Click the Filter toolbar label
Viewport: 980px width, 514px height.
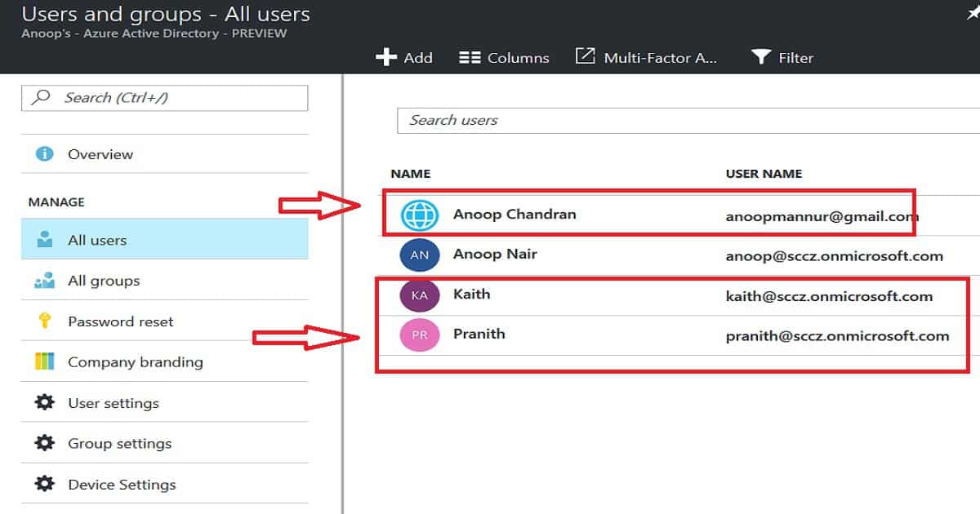[796, 58]
